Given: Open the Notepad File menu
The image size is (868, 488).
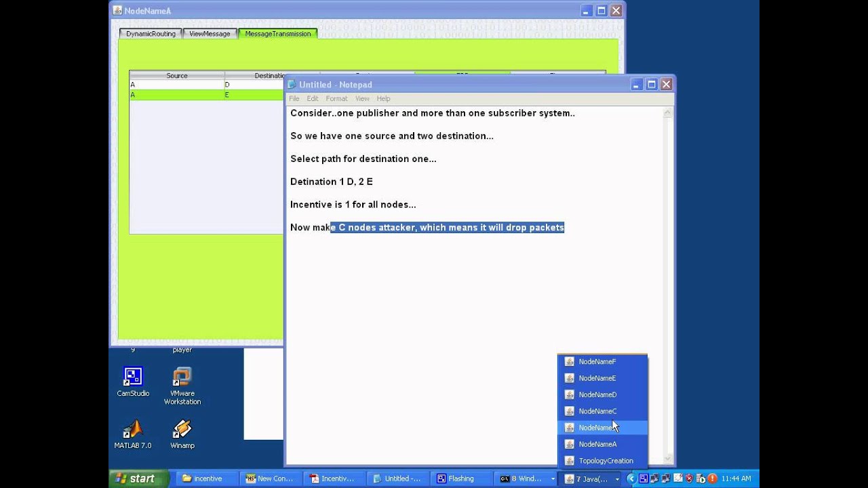Looking at the screenshot, I should tap(294, 99).
